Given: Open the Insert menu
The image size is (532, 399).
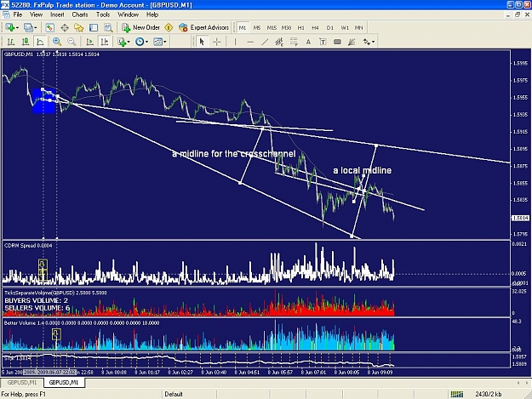Looking at the screenshot, I should (x=57, y=14).
